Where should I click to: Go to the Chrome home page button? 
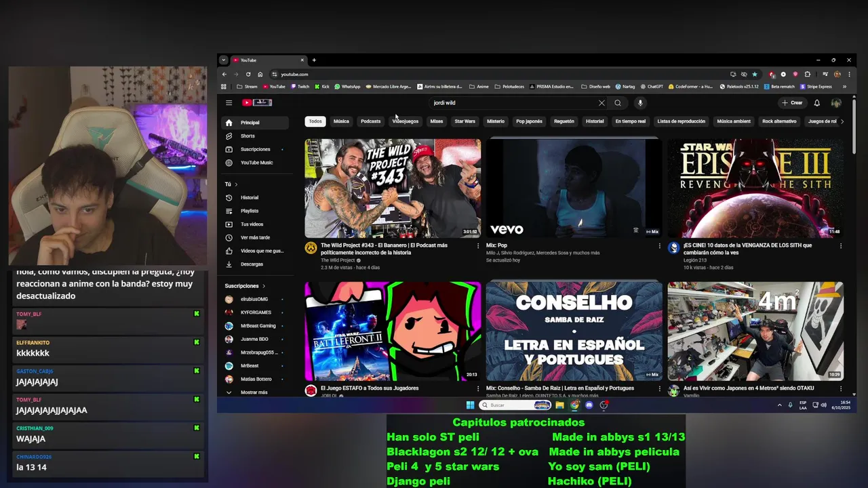coord(260,74)
